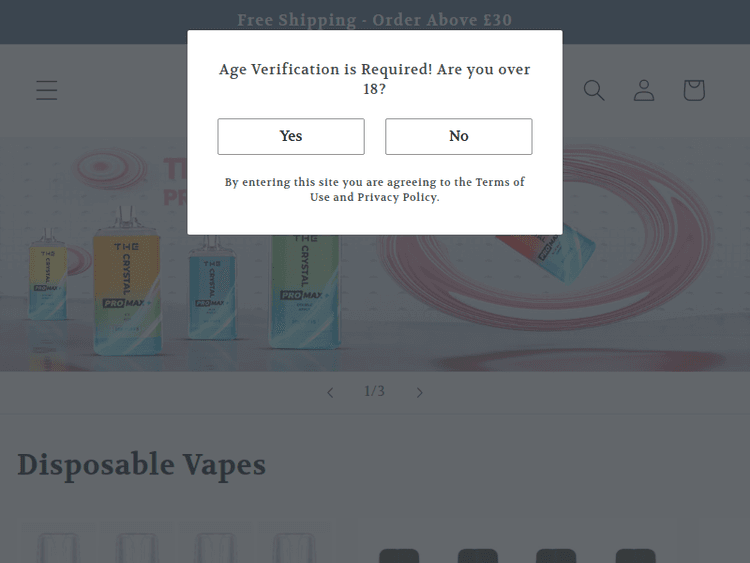Open the account login icon

[644, 90]
